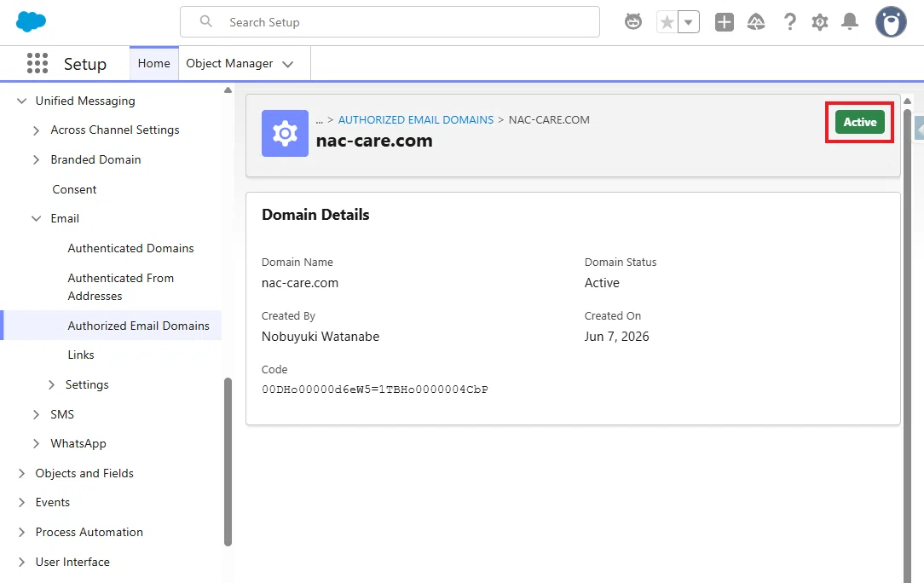Click the nac-care.com Domain Name value
The image size is (924, 583).
tap(300, 283)
